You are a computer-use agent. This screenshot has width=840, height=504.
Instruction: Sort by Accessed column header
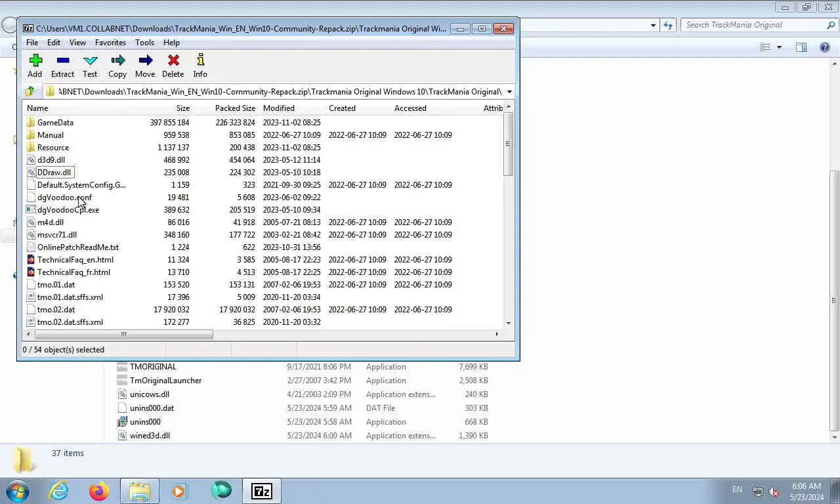(x=410, y=108)
